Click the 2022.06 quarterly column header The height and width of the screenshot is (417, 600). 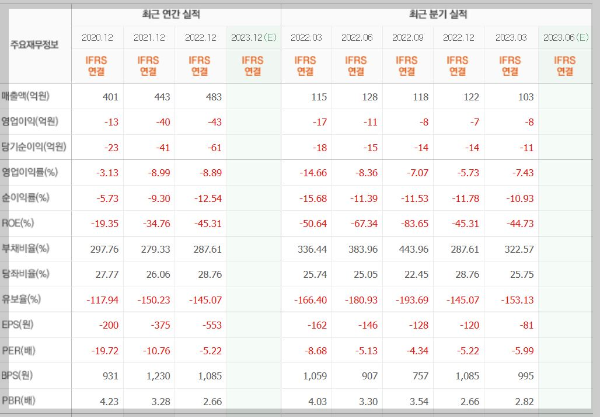pyautogui.click(x=357, y=37)
